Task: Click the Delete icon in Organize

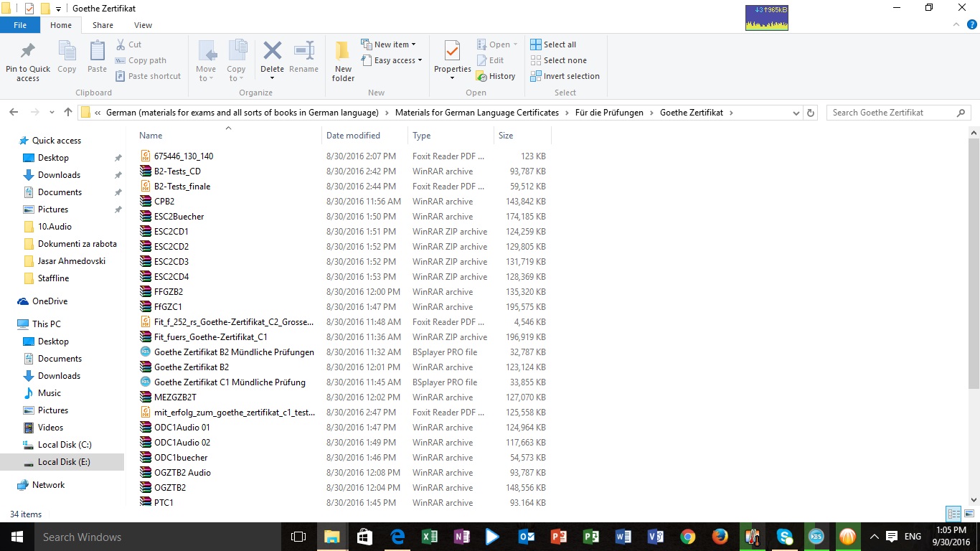Action: [272, 51]
